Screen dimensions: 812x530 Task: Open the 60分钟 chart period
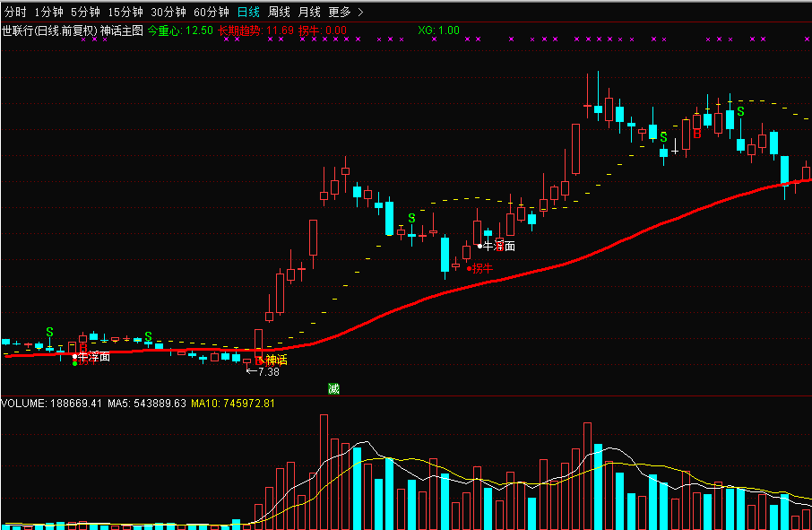coord(212,12)
